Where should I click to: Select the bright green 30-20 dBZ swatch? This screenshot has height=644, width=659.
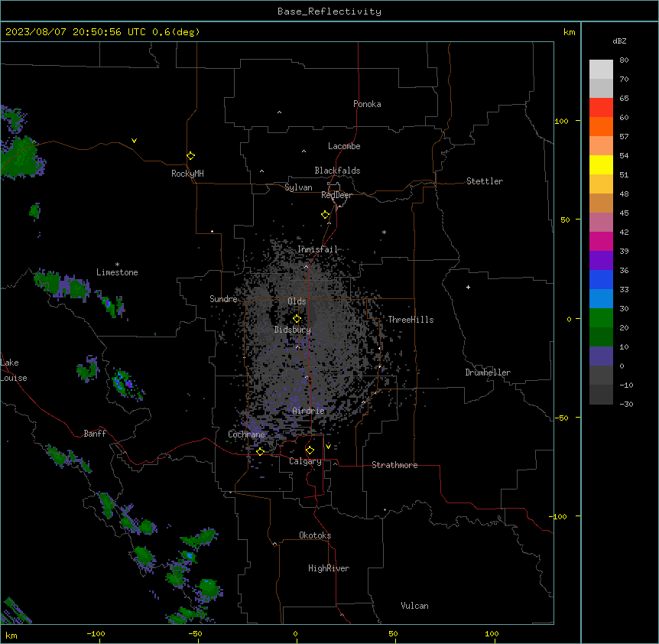[601, 318]
